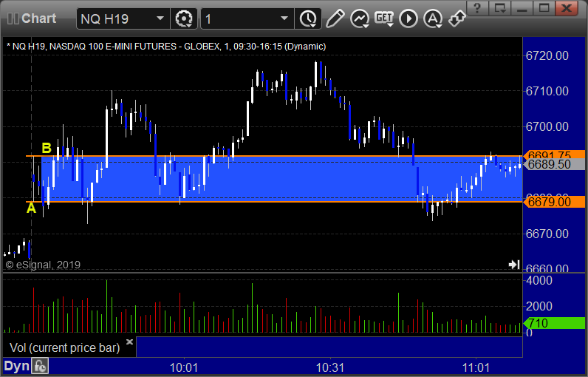
Task: Close the chart window with red X
Action: (x=567, y=8)
